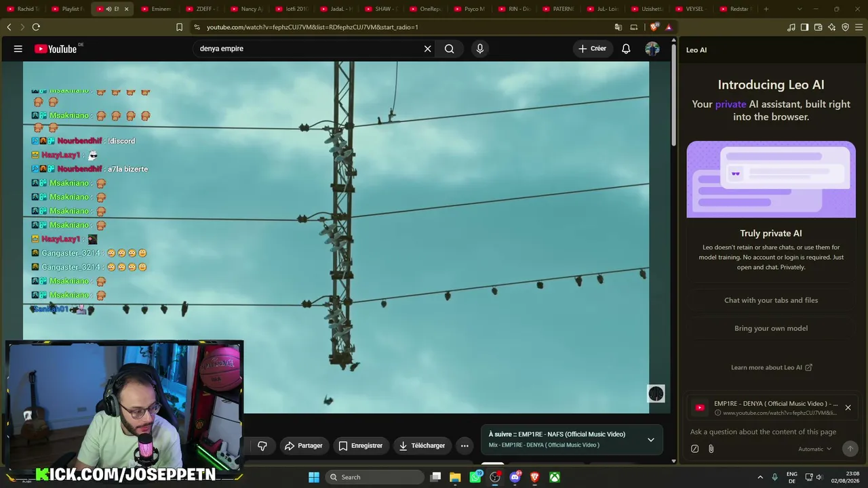868x488 pixels.
Task: Switch to the Playlist browser tab
Action: pos(68,9)
